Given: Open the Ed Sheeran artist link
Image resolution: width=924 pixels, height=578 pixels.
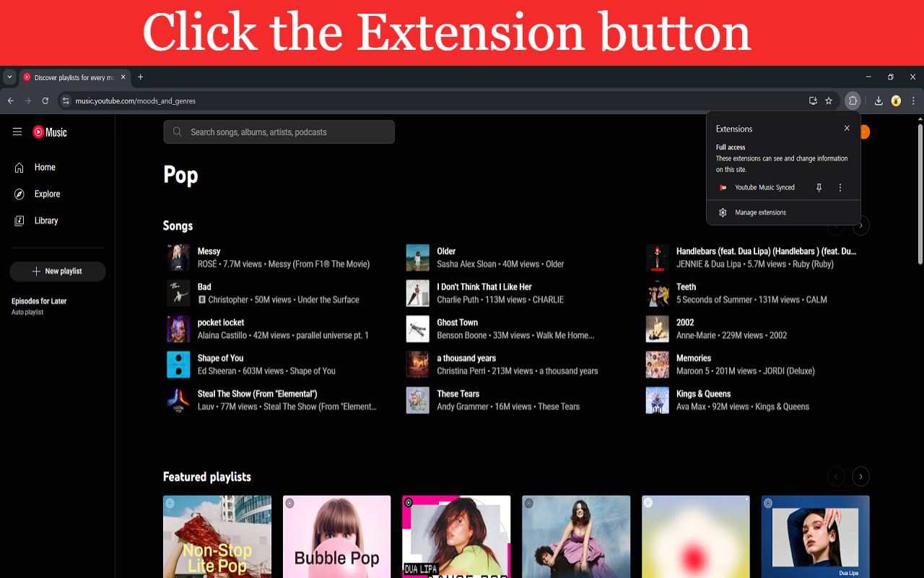Looking at the screenshot, I should point(217,371).
